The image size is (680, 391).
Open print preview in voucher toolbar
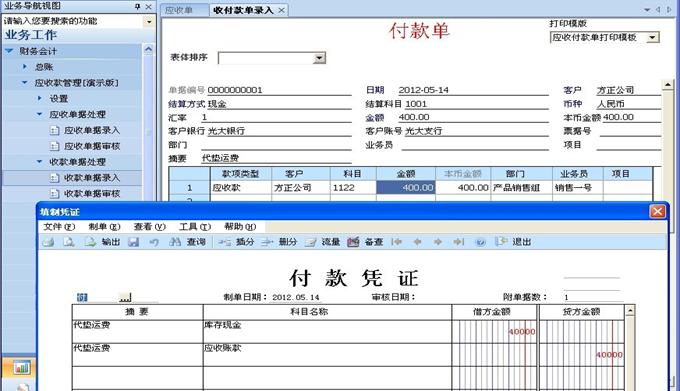pos(69,242)
